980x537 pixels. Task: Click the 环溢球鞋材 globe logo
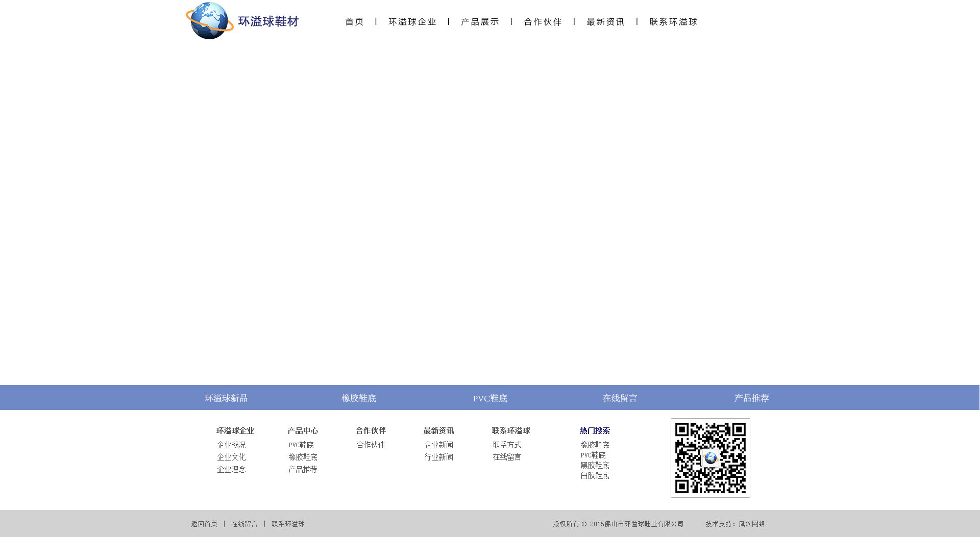(x=242, y=21)
